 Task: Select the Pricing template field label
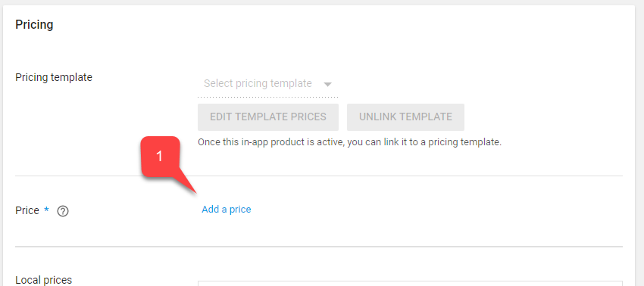54,77
